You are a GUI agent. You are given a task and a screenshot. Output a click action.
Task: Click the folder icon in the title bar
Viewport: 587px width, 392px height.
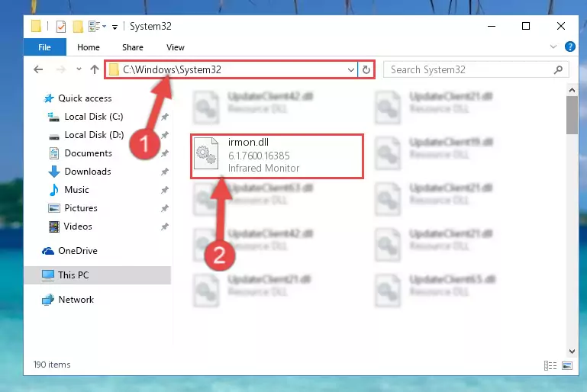pyautogui.click(x=36, y=26)
